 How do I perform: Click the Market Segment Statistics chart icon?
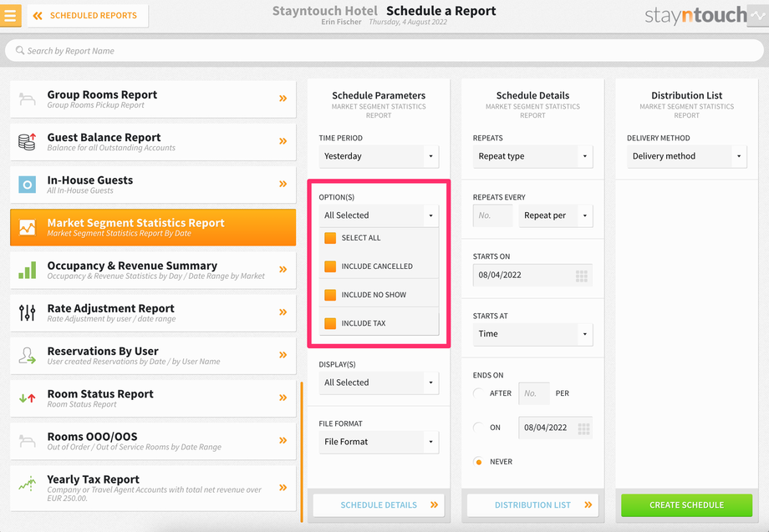[27, 227]
